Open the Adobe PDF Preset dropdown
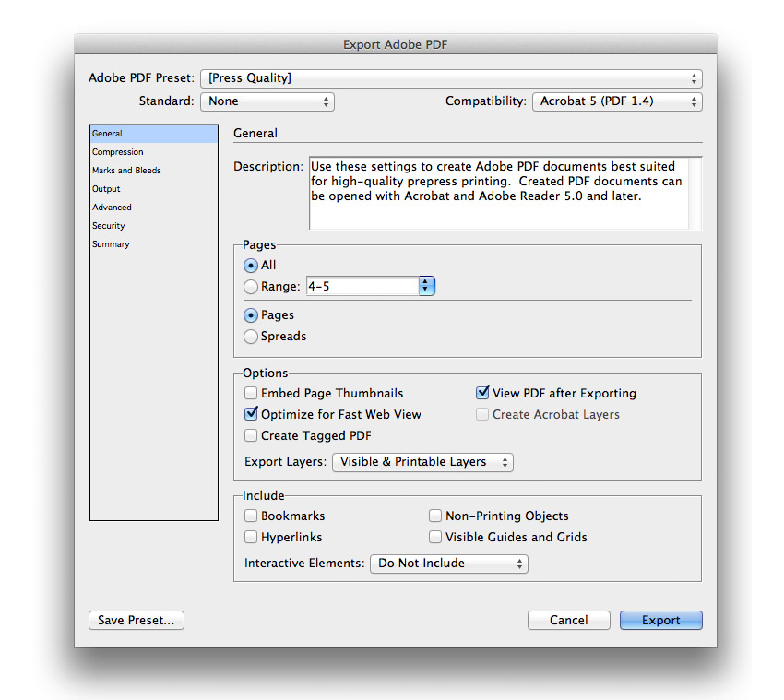This screenshot has width=784, height=700. tap(451, 78)
